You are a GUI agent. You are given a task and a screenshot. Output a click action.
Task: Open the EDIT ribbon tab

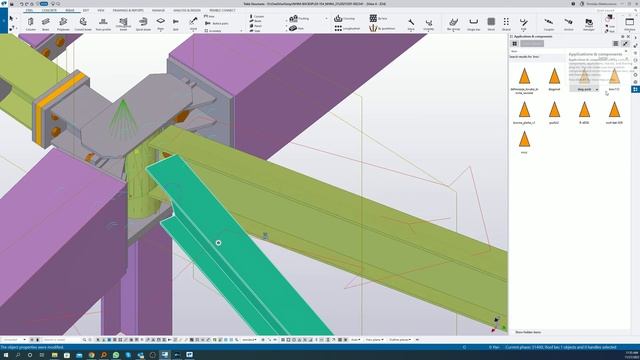86,10
